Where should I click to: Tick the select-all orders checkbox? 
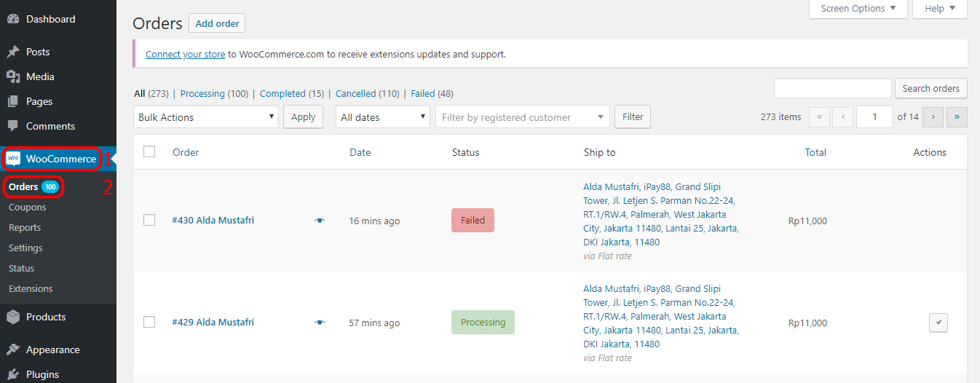point(149,151)
